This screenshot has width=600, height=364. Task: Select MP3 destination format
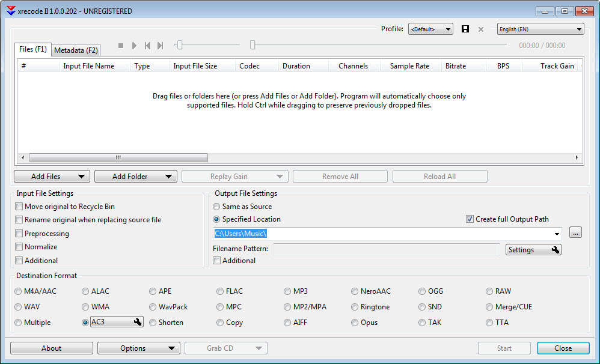tap(287, 291)
